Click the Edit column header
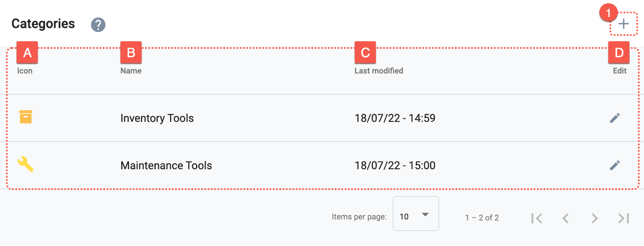Image resolution: width=644 pixels, height=246 pixels. 619,71
